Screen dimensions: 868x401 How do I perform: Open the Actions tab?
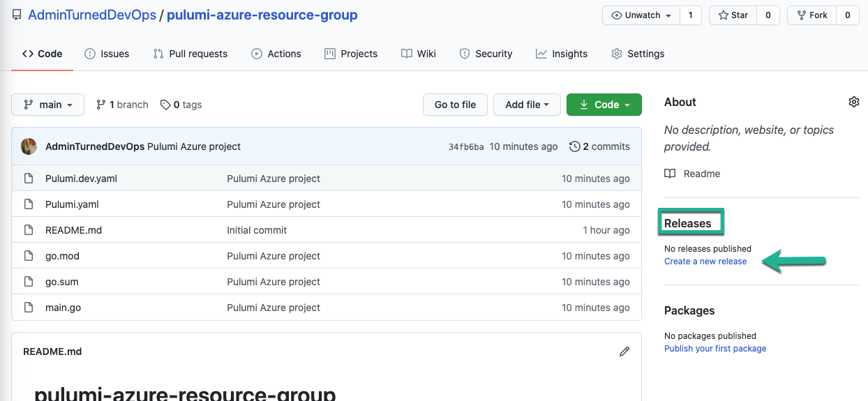coord(276,54)
